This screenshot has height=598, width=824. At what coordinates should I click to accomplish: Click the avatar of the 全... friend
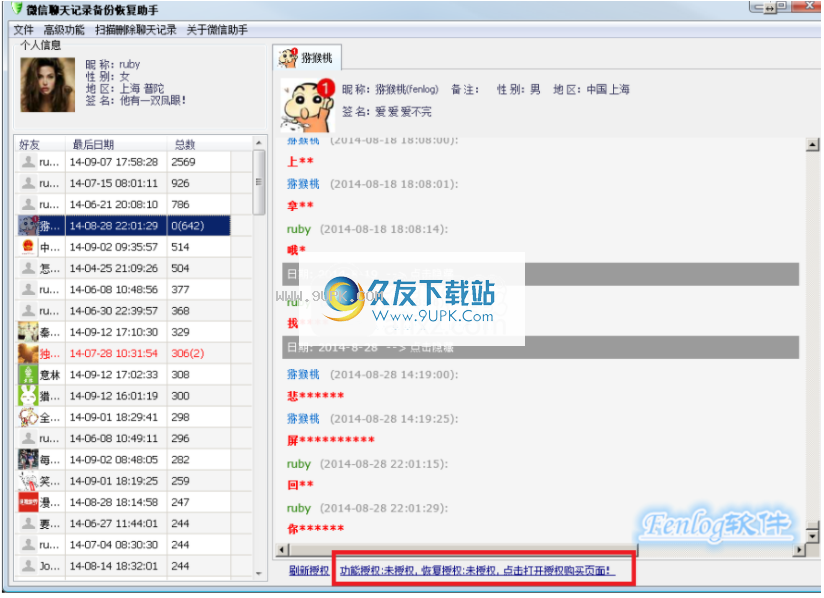[x=28, y=417]
